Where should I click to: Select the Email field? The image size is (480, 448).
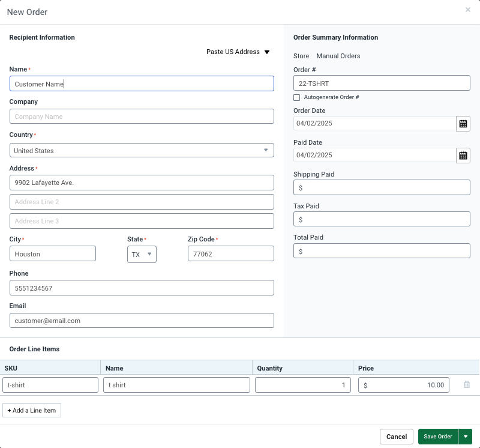click(x=142, y=320)
